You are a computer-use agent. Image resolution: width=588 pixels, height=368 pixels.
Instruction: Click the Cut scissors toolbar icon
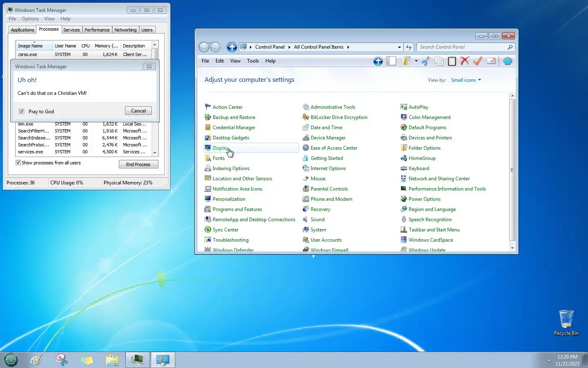pyautogui.click(x=426, y=61)
